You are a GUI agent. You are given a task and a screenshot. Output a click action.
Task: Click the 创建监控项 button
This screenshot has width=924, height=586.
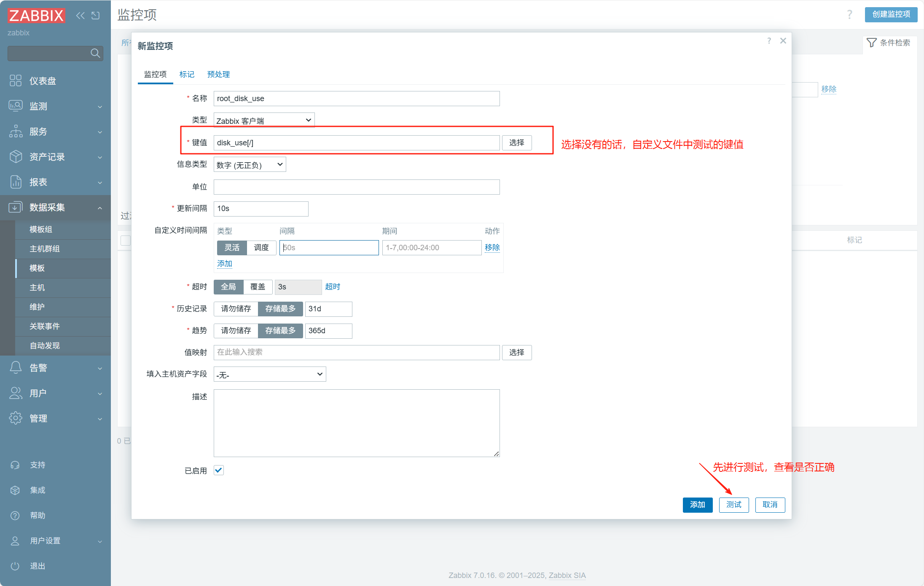tap(891, 14)
